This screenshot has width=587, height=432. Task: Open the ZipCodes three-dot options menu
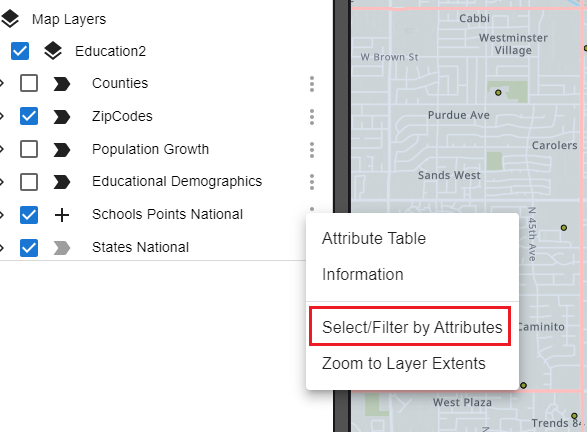tap(312, 117)
